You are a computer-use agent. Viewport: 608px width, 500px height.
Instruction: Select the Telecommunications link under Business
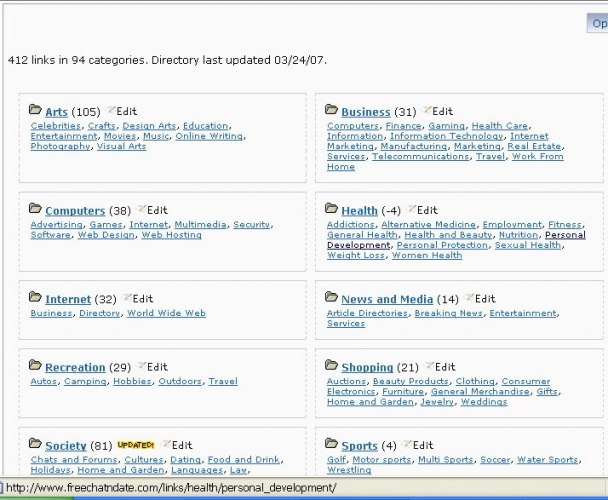(x=420, y=156)
